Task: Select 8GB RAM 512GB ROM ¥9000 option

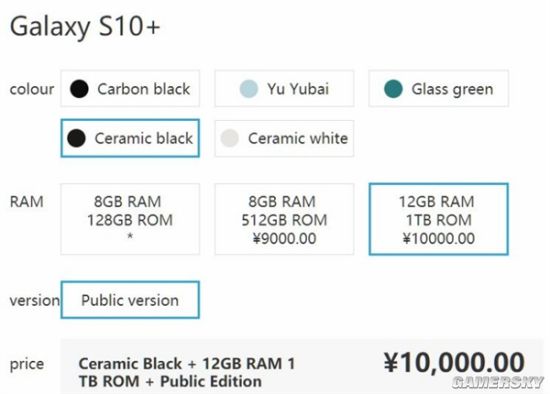Action: click(x=284, y=219)
